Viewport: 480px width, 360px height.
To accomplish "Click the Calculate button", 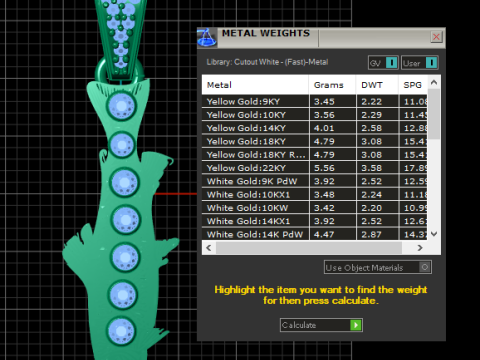I will 321,325.
